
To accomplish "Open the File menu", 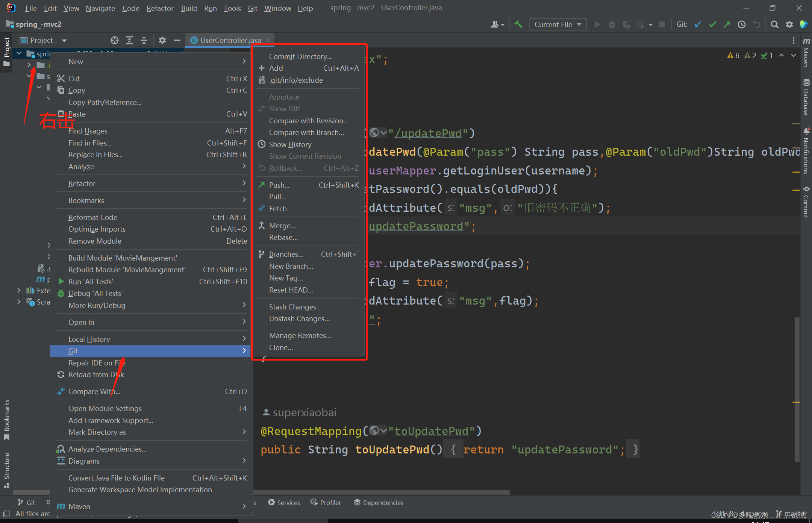I will click(31, 8).
